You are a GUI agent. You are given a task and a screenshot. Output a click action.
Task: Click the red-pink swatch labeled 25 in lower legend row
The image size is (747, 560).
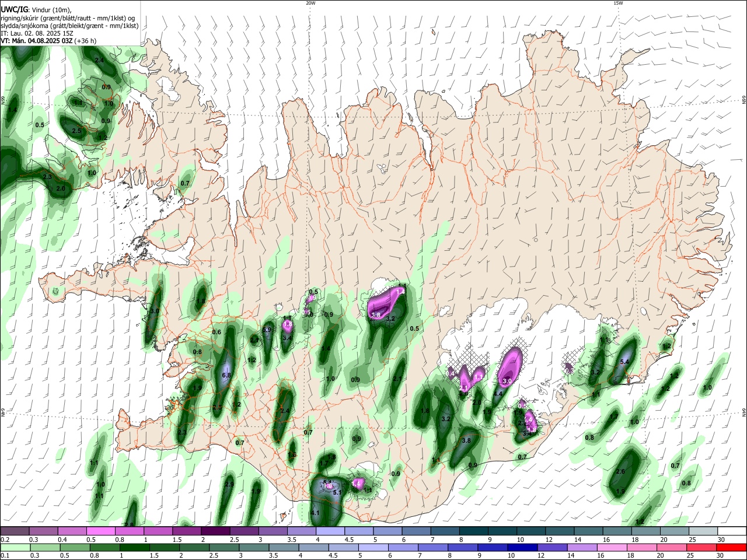(702, 547)
